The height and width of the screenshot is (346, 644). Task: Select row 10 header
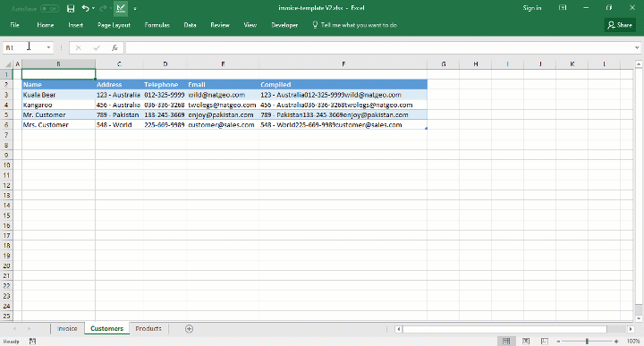tap(6, 165)
